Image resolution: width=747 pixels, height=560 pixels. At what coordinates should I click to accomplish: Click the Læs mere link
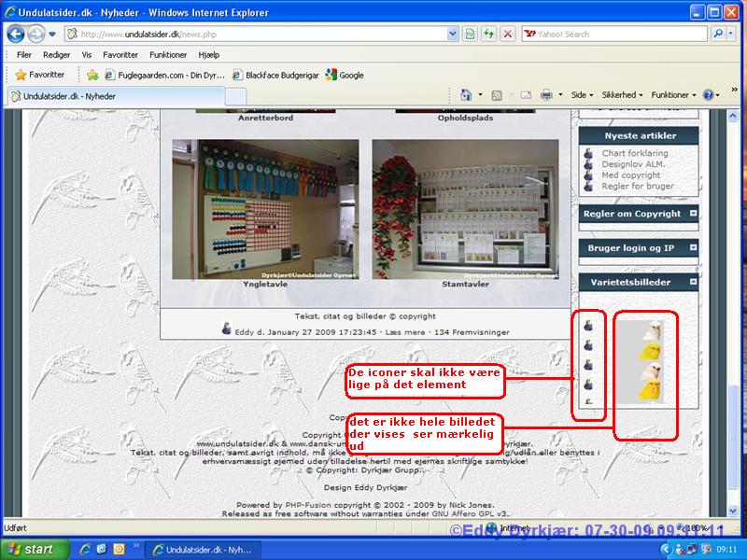click(405, 332)
